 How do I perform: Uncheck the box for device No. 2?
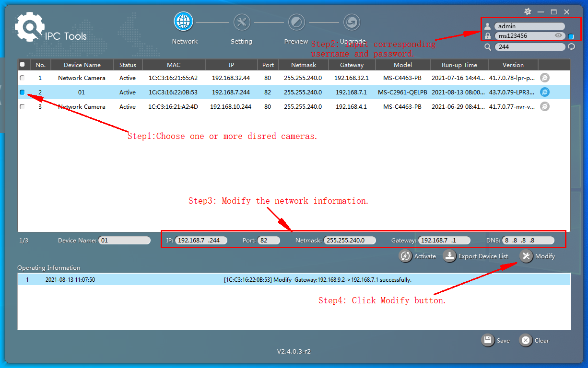pyautogui.click(x=22, y=92)
